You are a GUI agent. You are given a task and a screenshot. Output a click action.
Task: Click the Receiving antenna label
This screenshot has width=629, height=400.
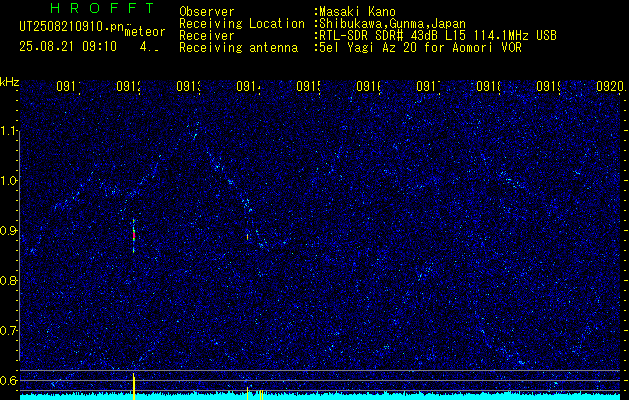(x=238, y=48)
